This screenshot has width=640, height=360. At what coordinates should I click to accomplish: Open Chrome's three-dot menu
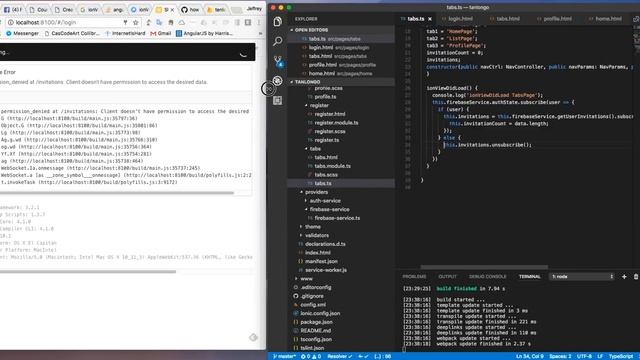(x=259, y=22)
